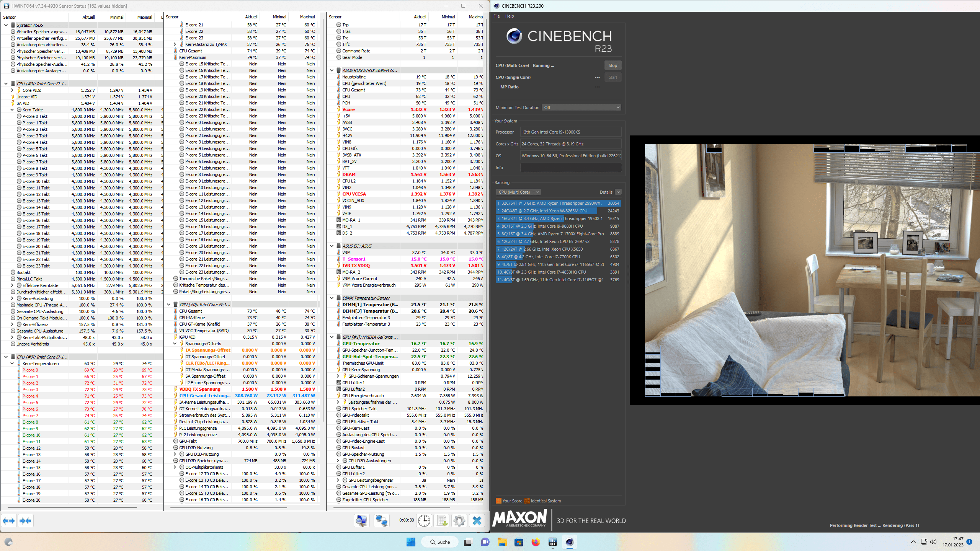Switch to HWiNFO taskbar icon
This screenshot has height=551, width=980.
[552, 542]
